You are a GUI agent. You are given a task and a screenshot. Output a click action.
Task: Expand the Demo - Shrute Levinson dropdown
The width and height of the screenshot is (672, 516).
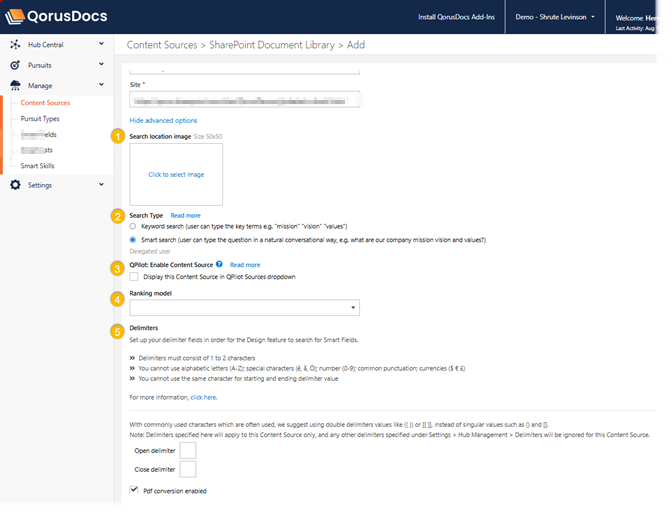click(554, 17)
